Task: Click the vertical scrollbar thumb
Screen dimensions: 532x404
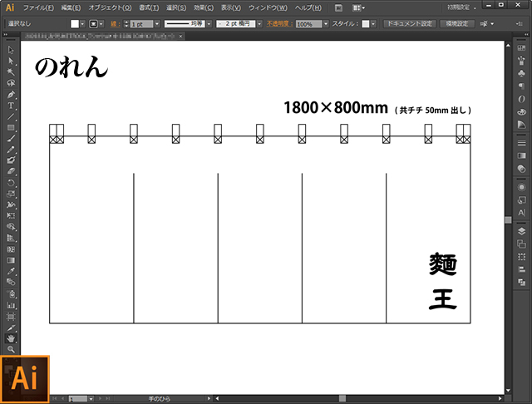Action: (508, 219)
